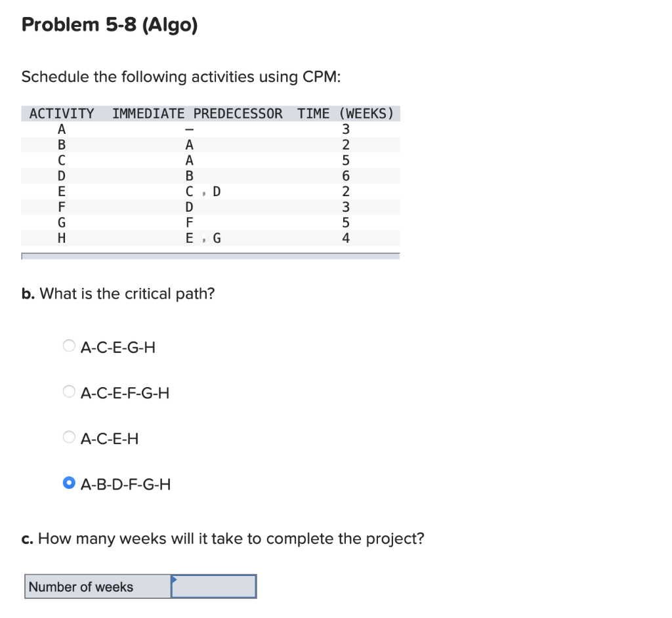Click inside the Number of weeks input field
Screen dimensions: 672x618
213,586
